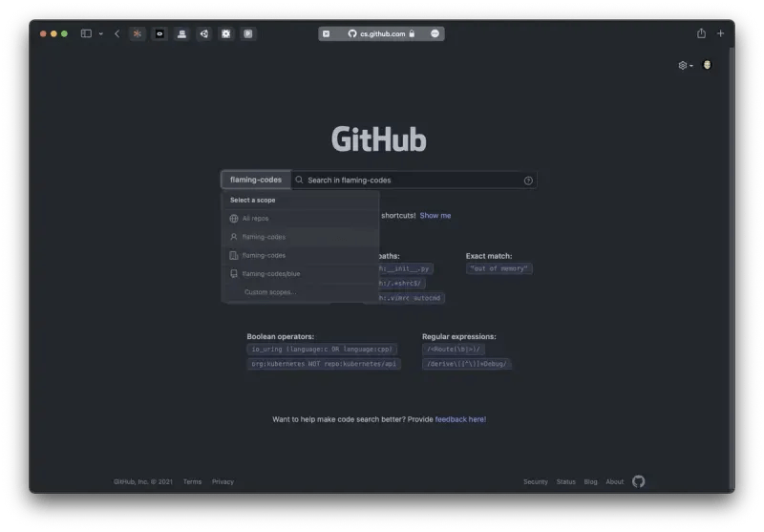Go back with the back arrow
The height and width of the screenshot is (532, 764).
point(117,33)
